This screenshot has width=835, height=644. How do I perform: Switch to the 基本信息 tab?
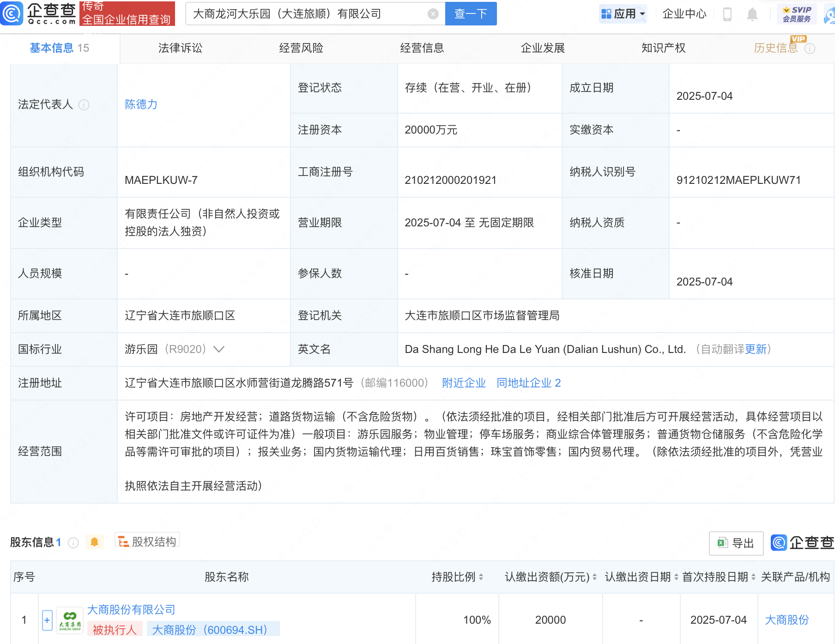[x=59, y=48]
